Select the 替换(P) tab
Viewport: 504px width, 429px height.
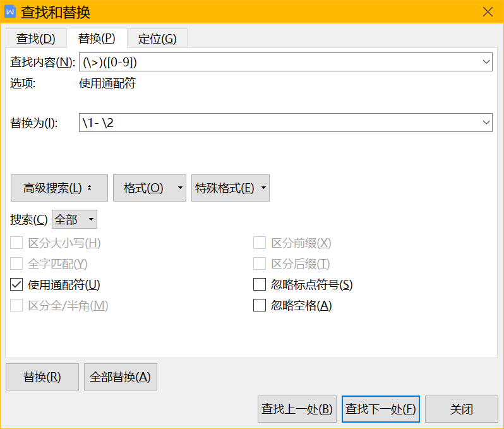pos(97,39)
